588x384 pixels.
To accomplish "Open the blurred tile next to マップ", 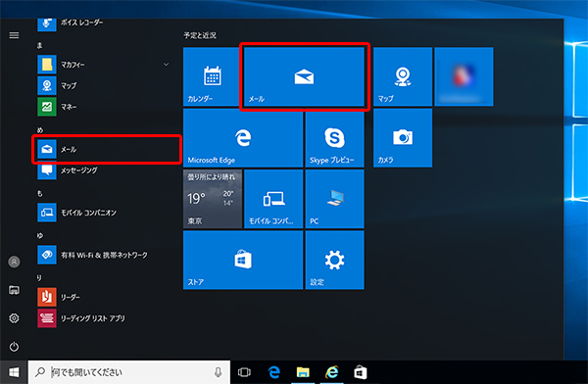I will point(464,76).
